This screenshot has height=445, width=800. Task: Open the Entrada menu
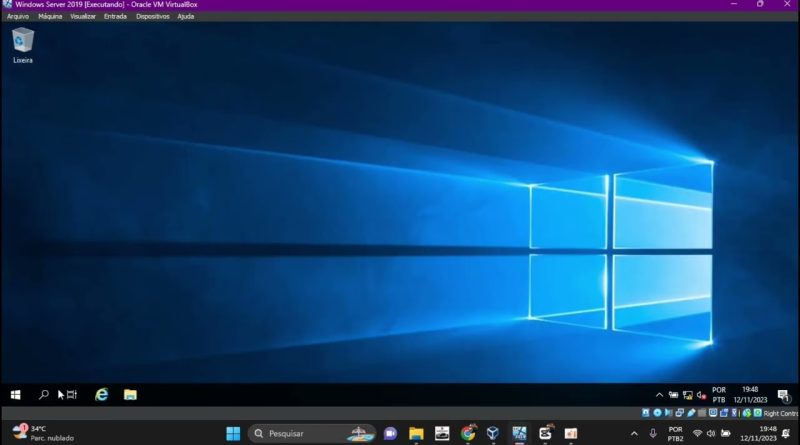coord(115,16)
